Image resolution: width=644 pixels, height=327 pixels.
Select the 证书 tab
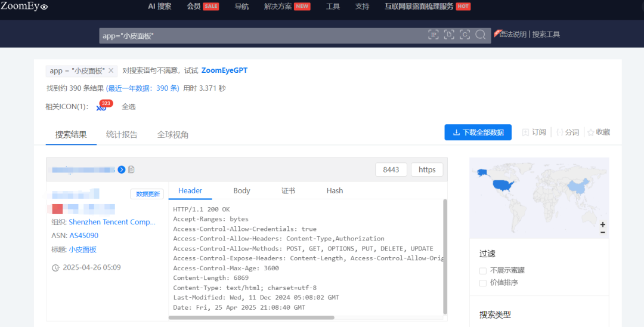pyautogui.click(x=289, y=190)
